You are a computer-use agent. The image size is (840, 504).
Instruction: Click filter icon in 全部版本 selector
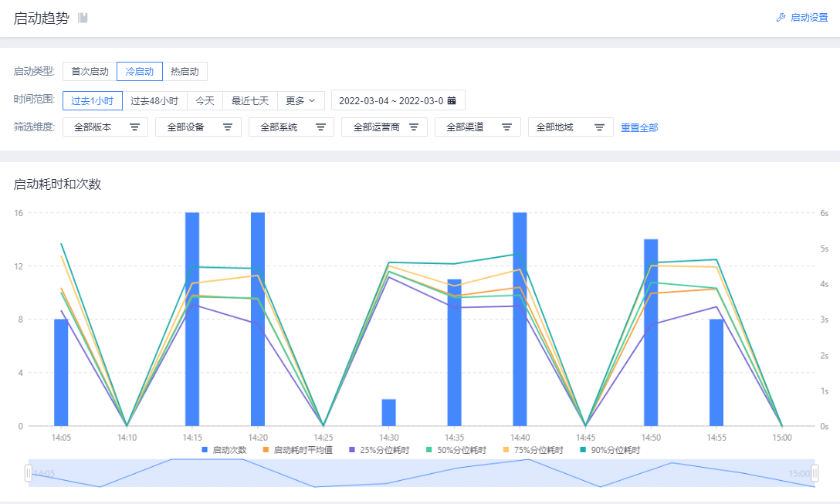134,127
